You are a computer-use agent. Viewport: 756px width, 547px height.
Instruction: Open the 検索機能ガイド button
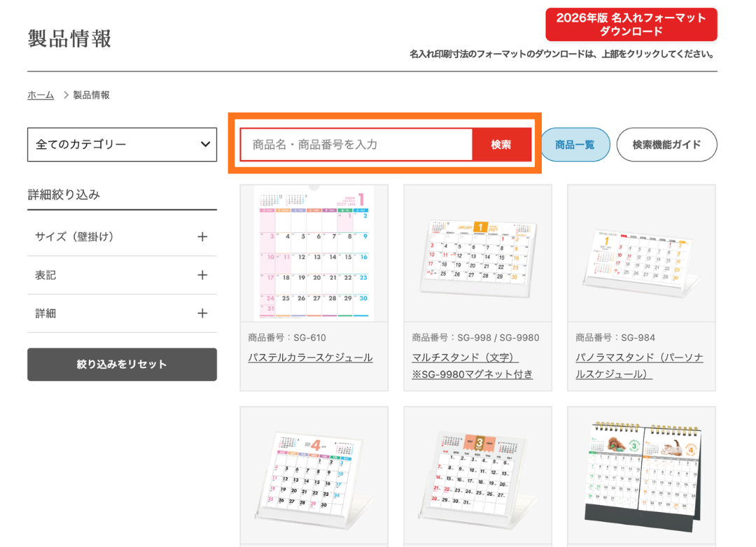pyautogui.click(x=666, y=145)
